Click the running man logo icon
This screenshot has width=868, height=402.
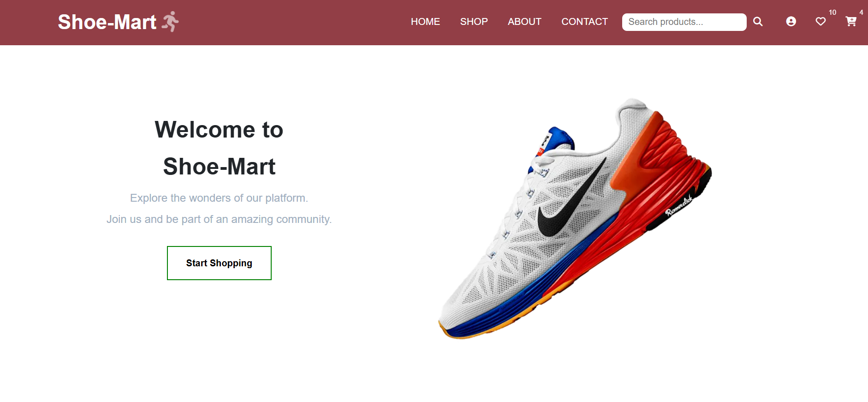point(170,22)
